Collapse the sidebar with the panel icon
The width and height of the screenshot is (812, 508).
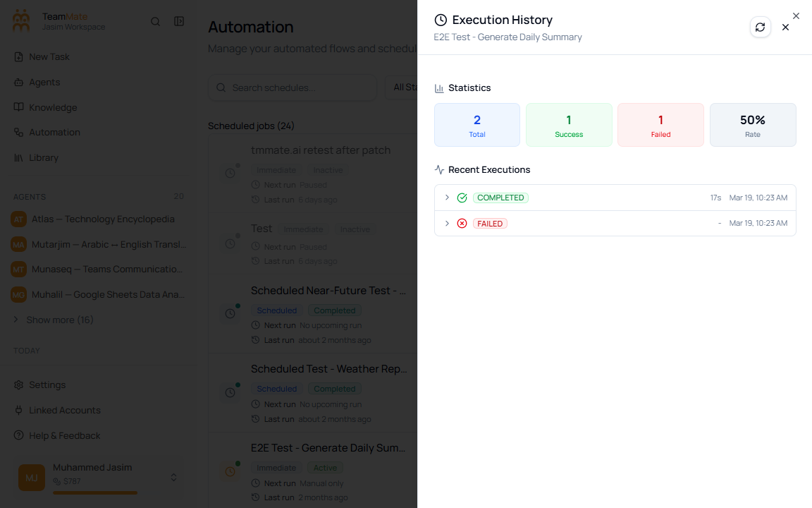[x=178, y=21]
